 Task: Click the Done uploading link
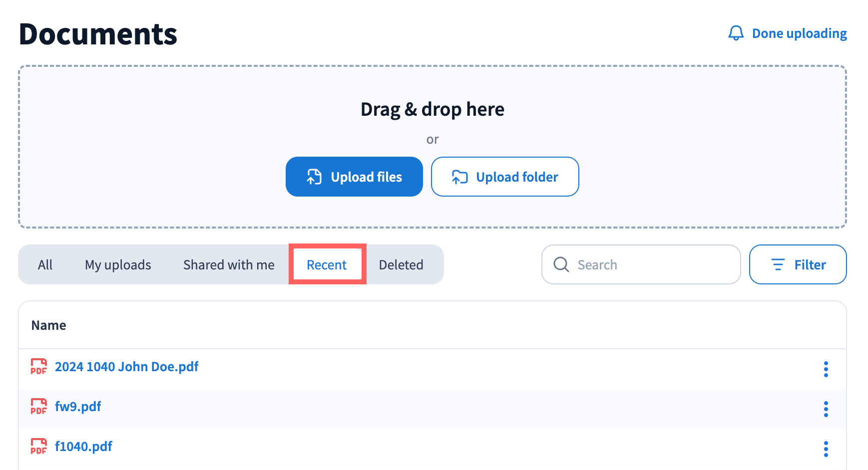tap(799, 33)
